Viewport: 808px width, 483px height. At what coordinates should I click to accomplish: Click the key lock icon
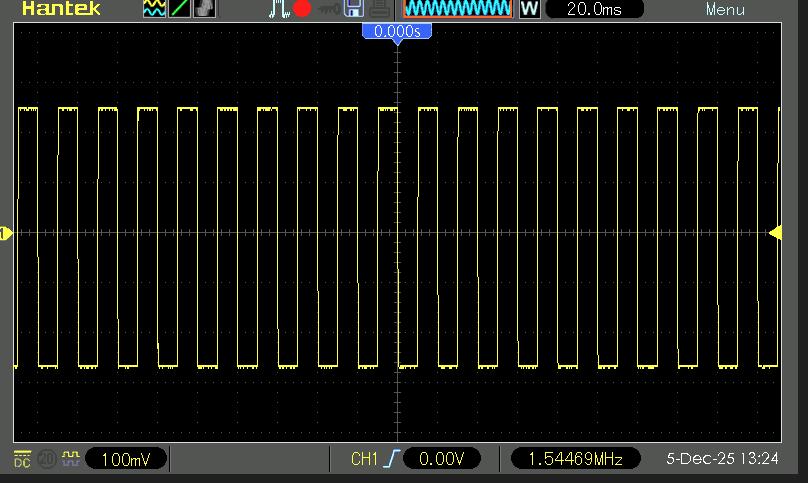coord(329,10)
